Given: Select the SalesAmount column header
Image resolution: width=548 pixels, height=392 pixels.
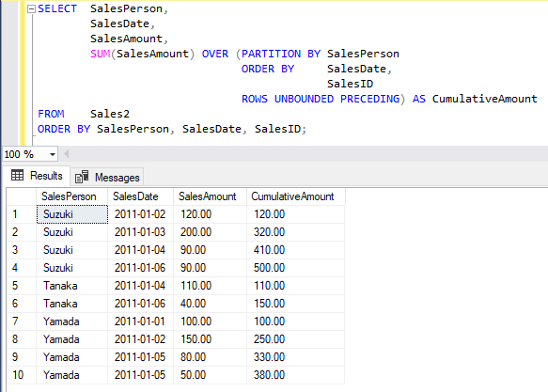Looking at the screenshot, I should tap(210, 196).
